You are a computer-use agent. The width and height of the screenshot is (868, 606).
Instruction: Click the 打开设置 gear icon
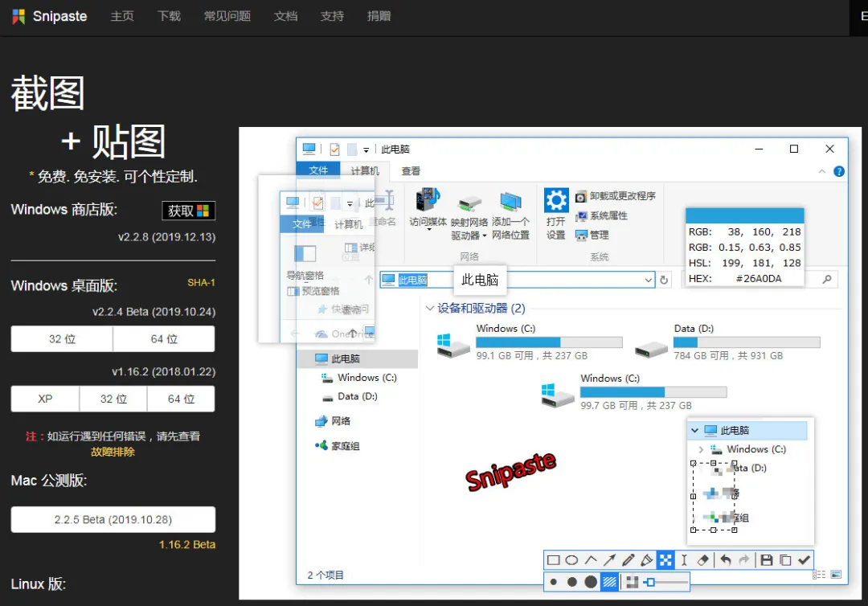556,200
